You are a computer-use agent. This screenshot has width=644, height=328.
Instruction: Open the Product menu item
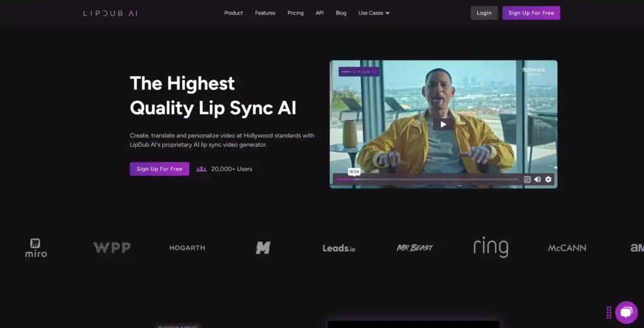tap(233, 13)
